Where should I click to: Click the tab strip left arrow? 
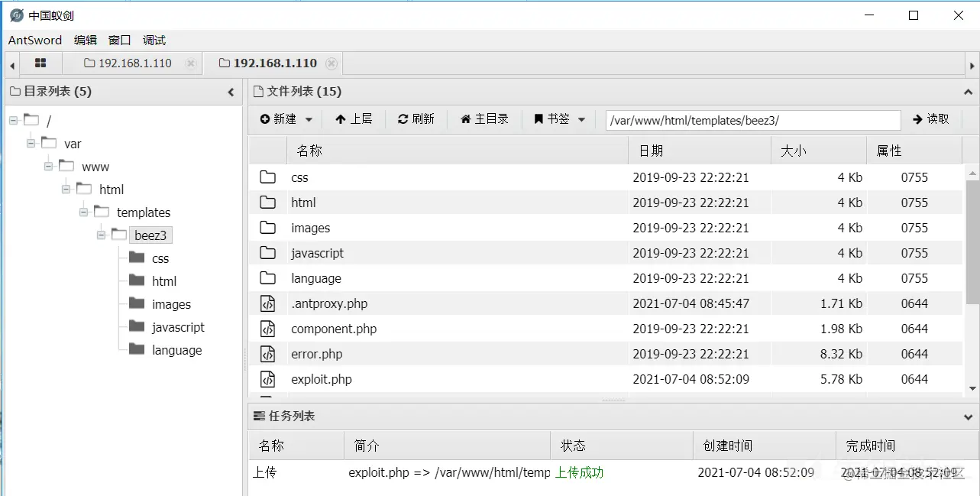[x=12, y=65]
